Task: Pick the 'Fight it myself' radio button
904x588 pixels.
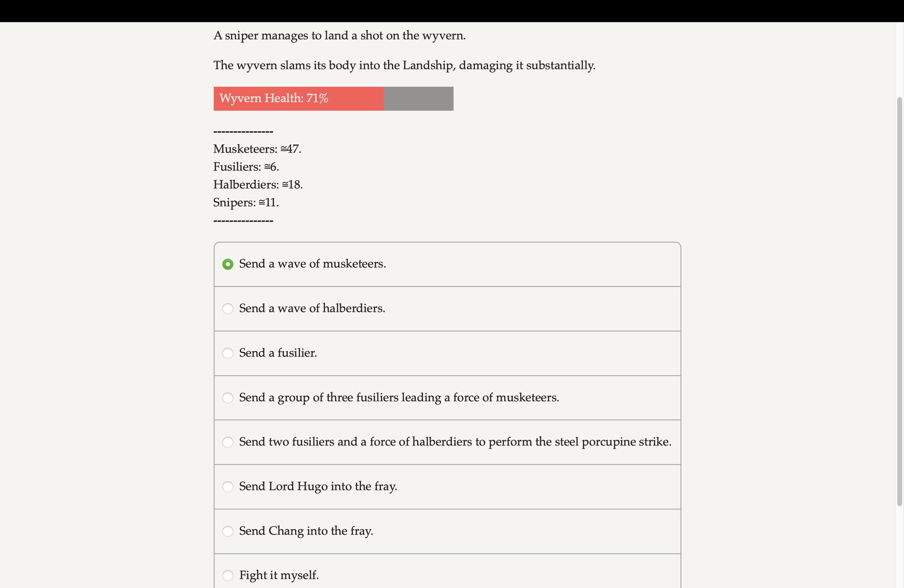Action: [228, 575]
